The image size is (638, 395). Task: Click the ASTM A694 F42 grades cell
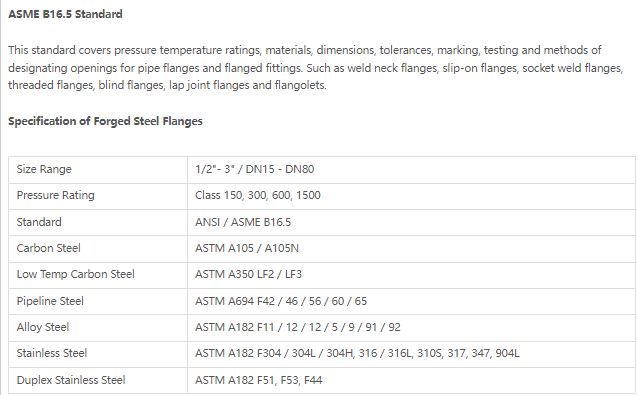(411, 301)
